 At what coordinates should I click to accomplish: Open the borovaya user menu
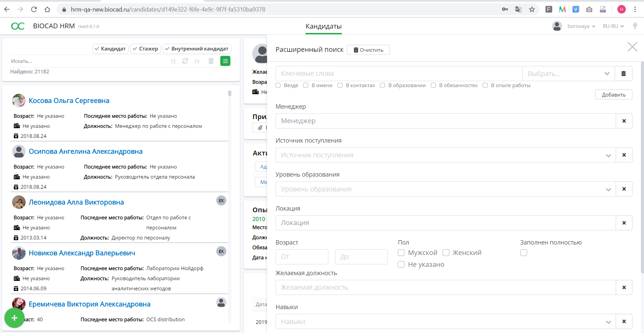(581, 26)
